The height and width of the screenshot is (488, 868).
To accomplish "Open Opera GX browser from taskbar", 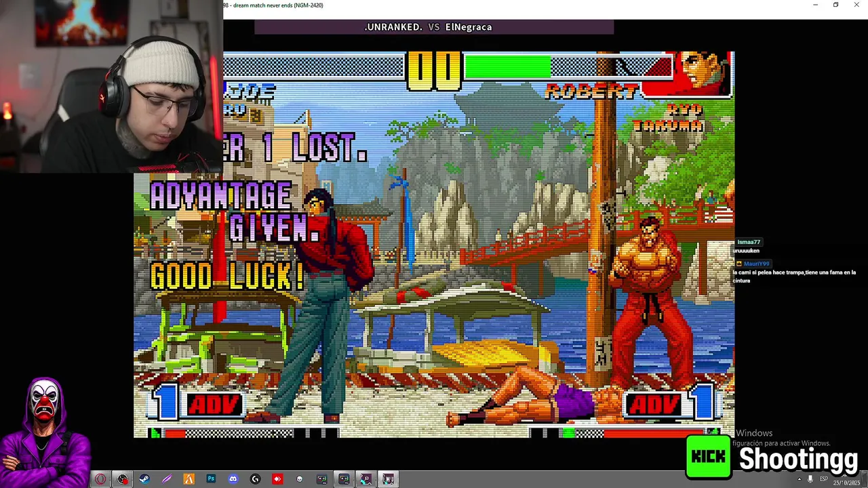I will coord(100,479).
